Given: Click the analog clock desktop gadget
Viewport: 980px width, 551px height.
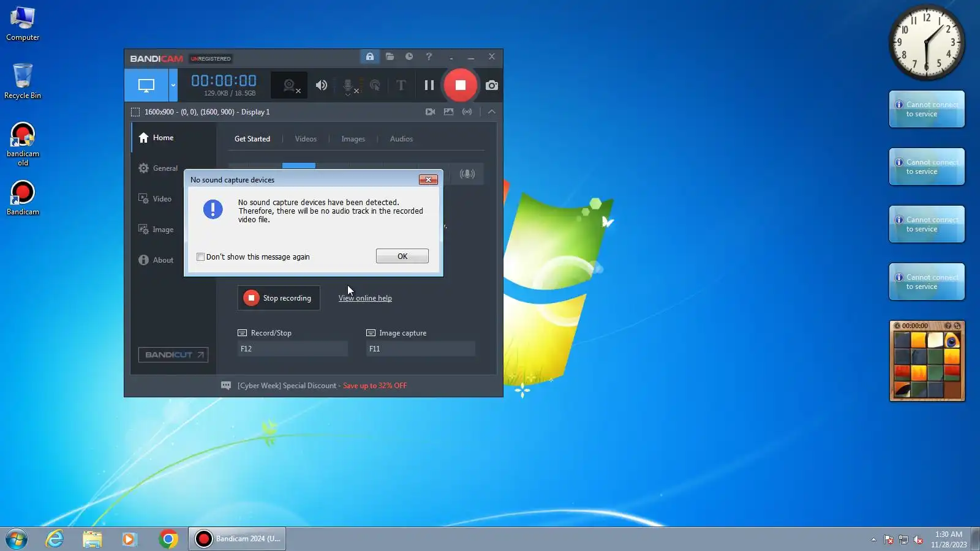Looking at the screenshot, I should pyautogui.click(x=927, y=43).
